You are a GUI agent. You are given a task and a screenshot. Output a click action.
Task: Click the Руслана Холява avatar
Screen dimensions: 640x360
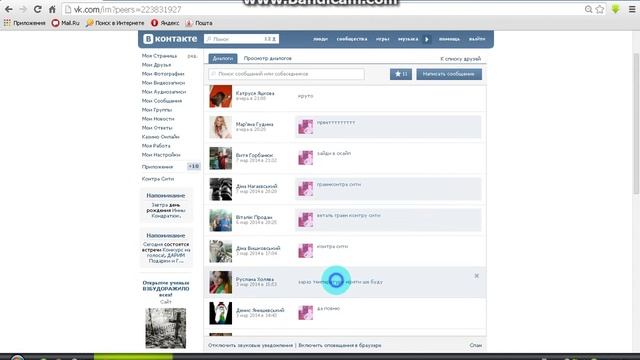220,282
